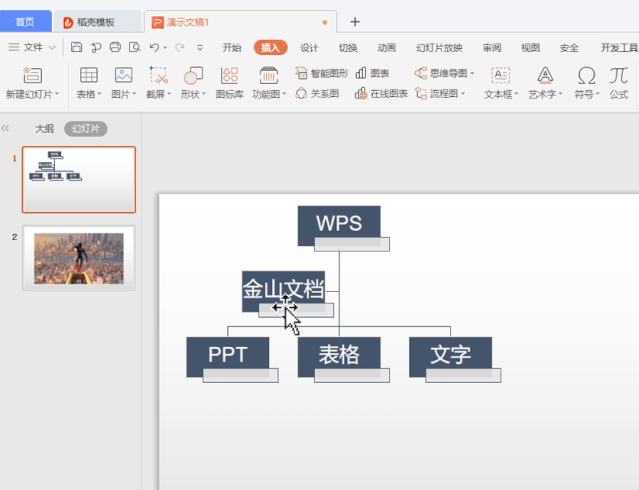Insert a 公式 formula

(619, 83)
